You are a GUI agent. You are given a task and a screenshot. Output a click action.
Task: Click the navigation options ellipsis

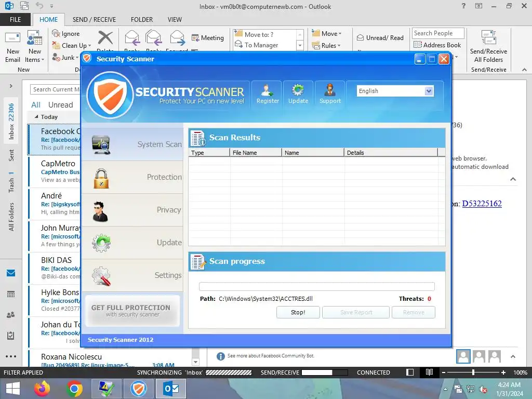[11, 356]
